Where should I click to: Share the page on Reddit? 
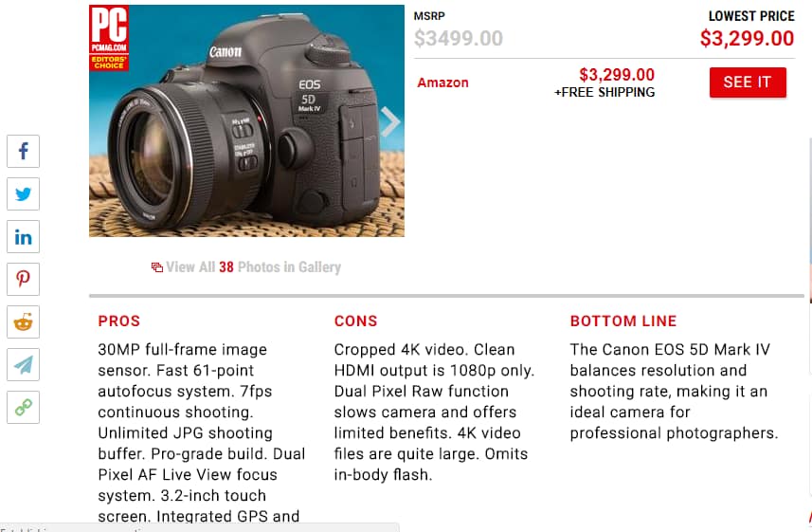click(x=24, y=322)
